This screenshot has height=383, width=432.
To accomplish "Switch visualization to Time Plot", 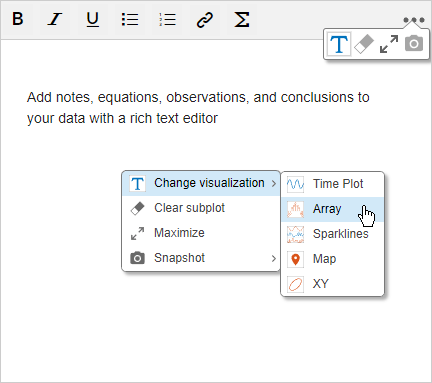I will point(333,184).
